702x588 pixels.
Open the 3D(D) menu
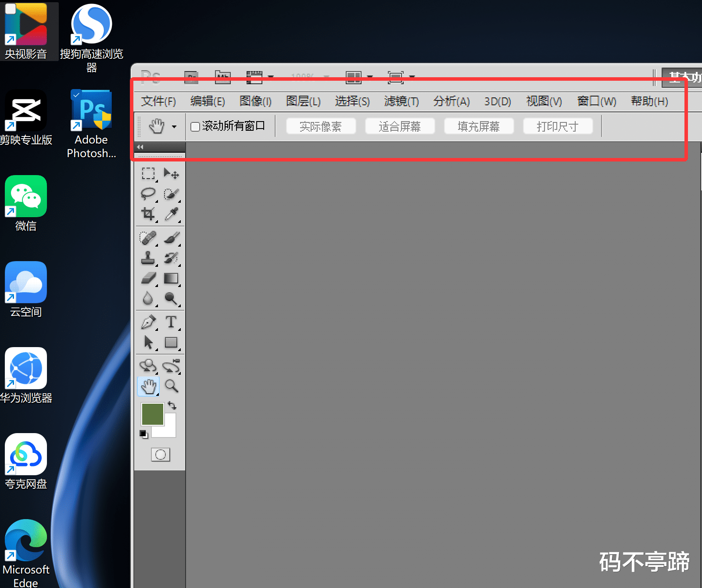[x=498, y=101]
